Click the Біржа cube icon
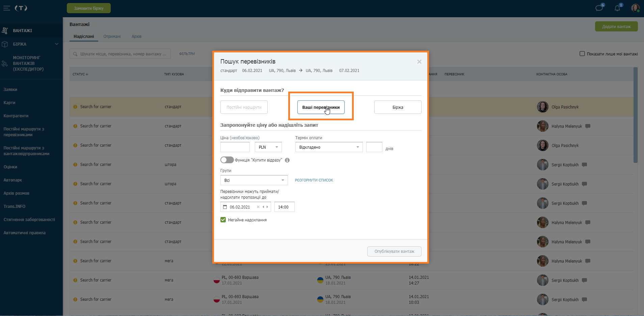Screen dimensions: 644x316 (x=5, y=44)
